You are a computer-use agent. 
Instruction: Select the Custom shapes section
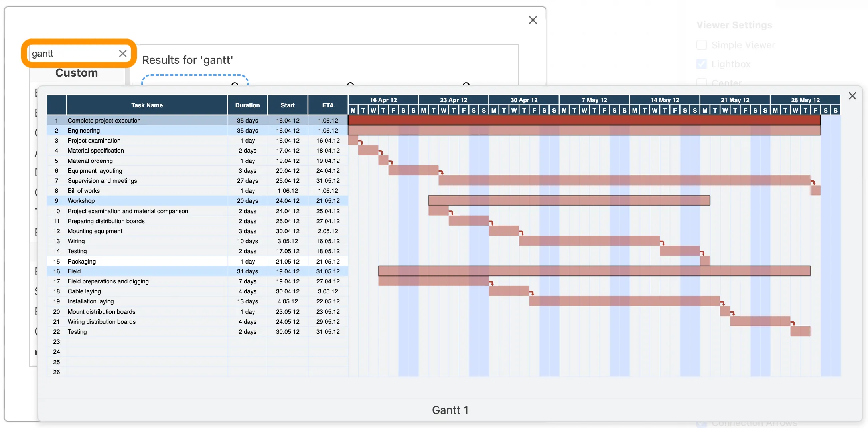(77, 73)
